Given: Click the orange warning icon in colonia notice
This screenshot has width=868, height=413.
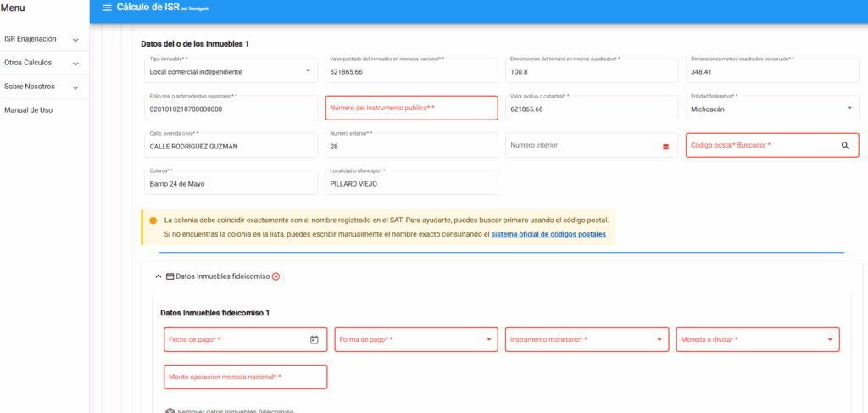Looking at the screenshot, I should pos(153,220).
